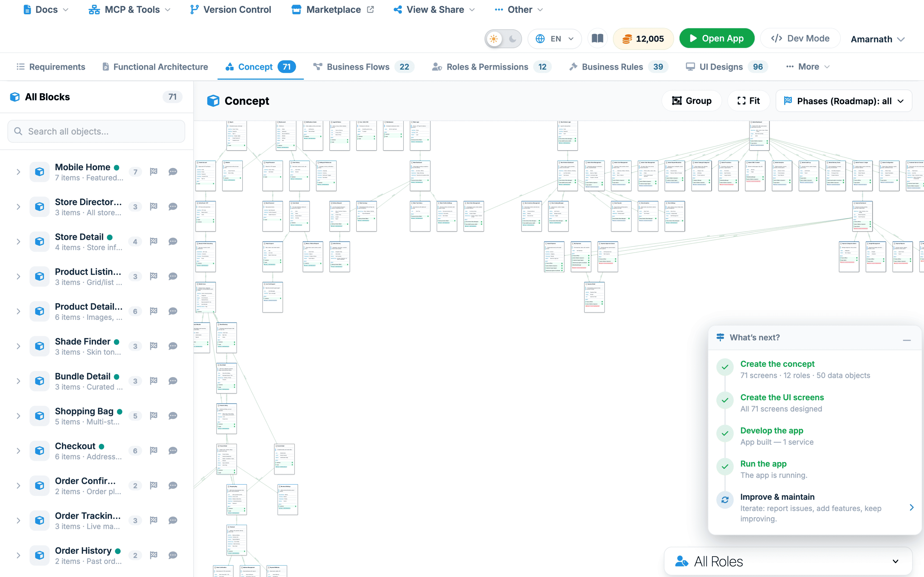Open the Docs menu
Screen dimensions: 924x577
(46, 10)
